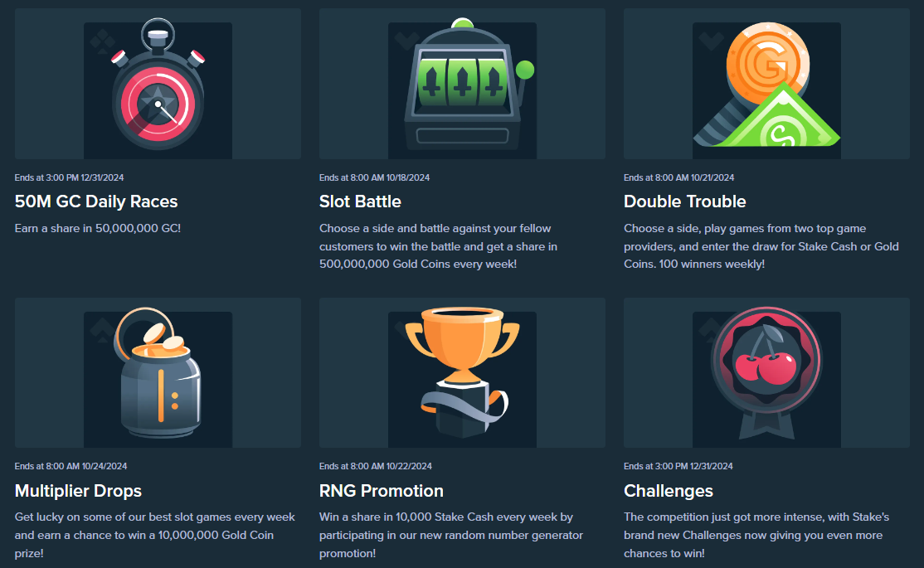Select the coin jar Multiplier Drops icon
924x568 pixels.
point(158,372)
